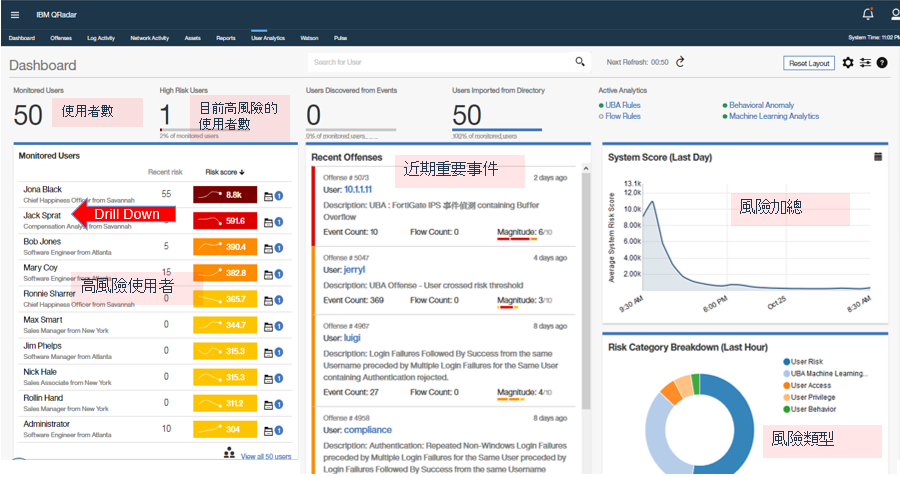Sort by Risk score column
The height and width of the screenshot is (477, 900).
(x=225, y=172)
